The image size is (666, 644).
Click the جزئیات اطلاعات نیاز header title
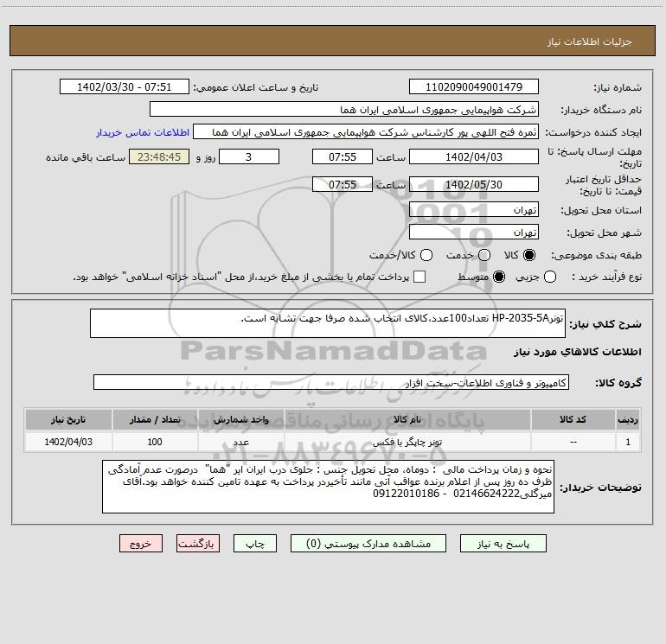(x=590, y=41)
